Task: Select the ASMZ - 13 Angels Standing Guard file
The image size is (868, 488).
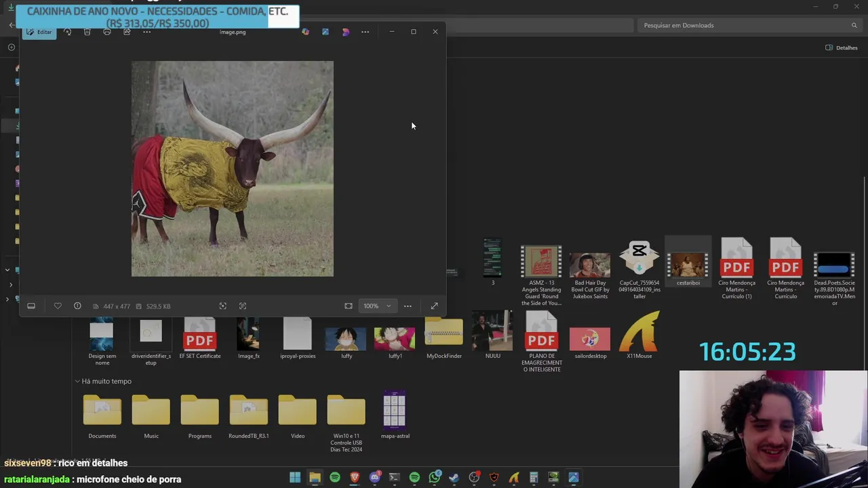Action: click(x=542, y=274)
